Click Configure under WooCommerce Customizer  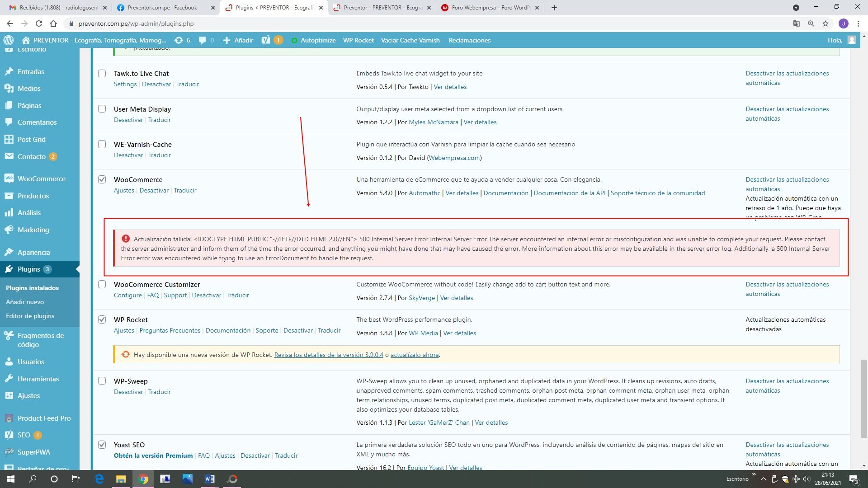pyautogui.click(x=128, y=295)
